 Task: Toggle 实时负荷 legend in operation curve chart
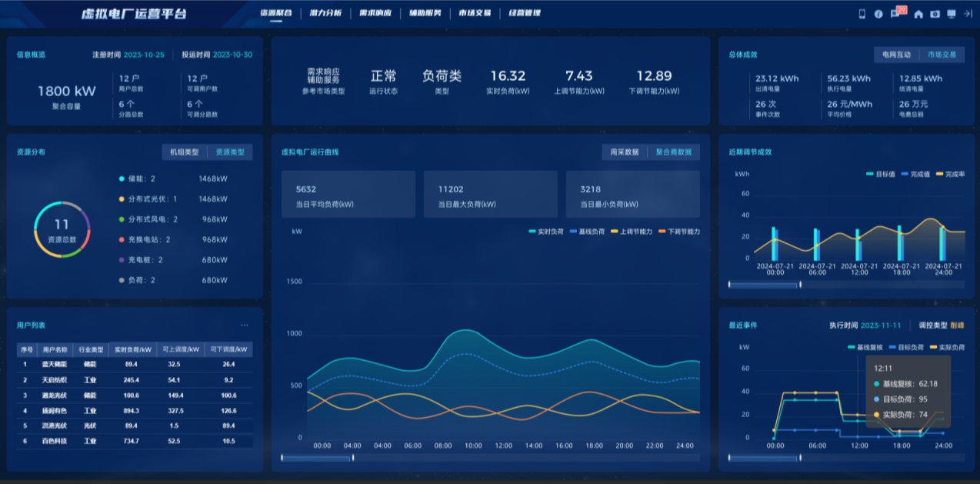click(546, 232)
